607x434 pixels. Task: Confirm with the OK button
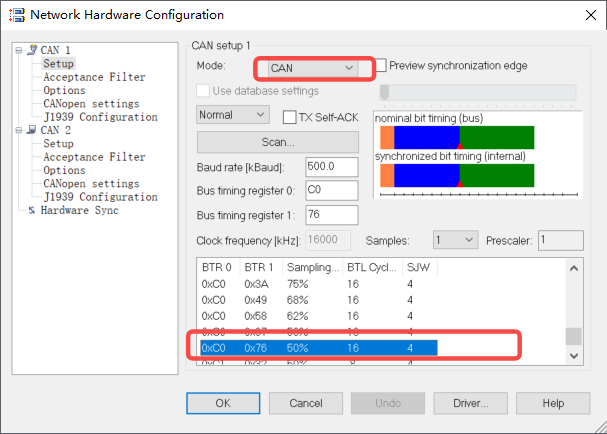point(223,403)
